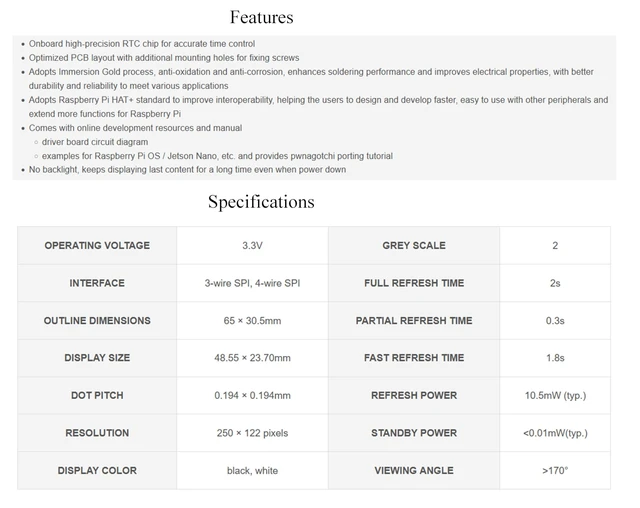Screen dimensions: 640x508
Task: Click the 65 × 30.5mm value
Action: 252,321
